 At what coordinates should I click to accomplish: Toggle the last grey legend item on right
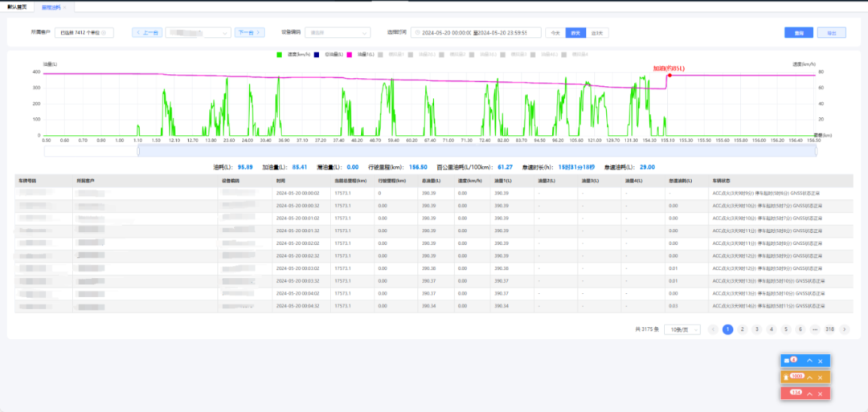tap(575, 54)
